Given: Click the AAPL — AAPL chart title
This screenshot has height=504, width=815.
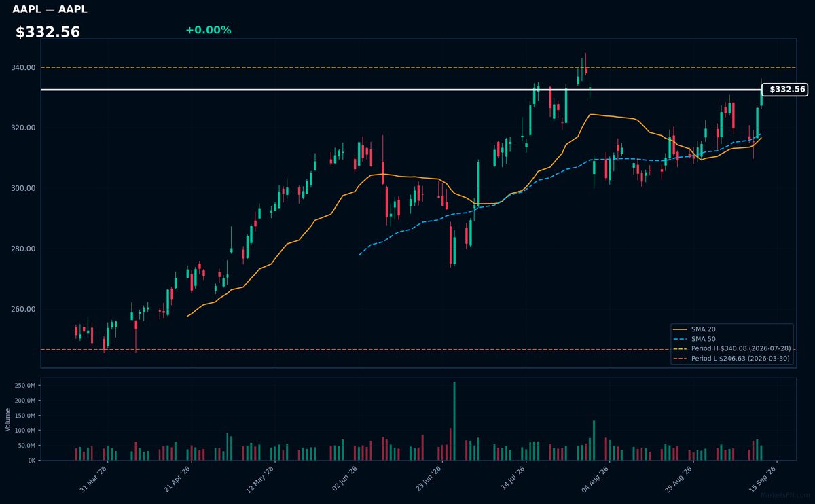Looking at the screenshot, I should pyautogui.click(x=50, y=10).
